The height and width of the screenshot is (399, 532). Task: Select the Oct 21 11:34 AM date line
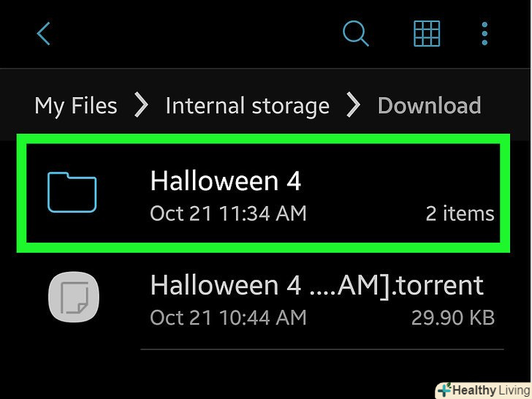tap(228, 213)
